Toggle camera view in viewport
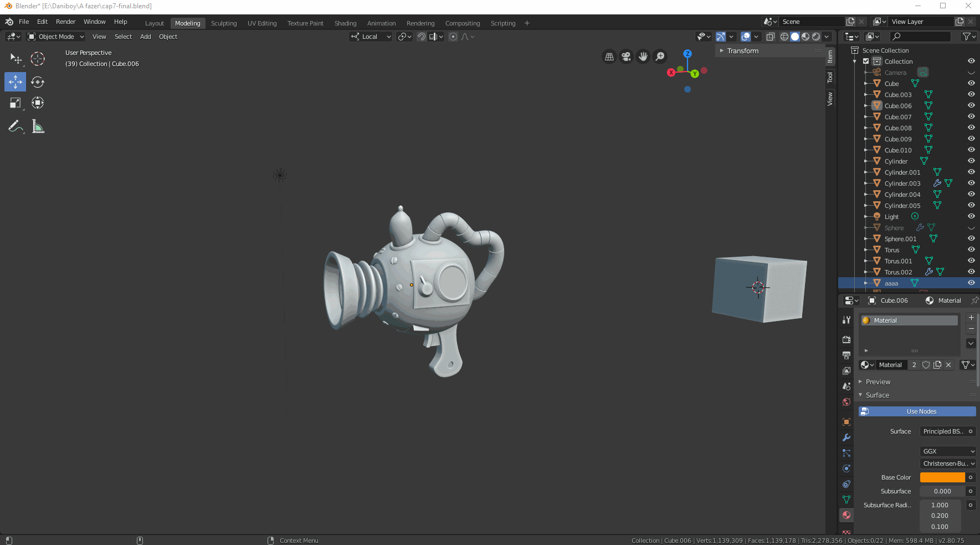The height and width of the screenshot is (545, 980). (x=626, y=57)
